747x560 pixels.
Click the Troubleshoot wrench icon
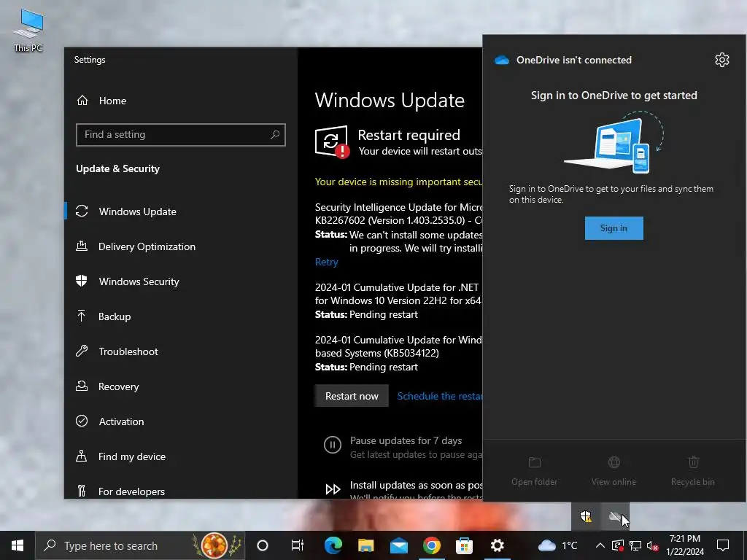[x=82, y=351]
